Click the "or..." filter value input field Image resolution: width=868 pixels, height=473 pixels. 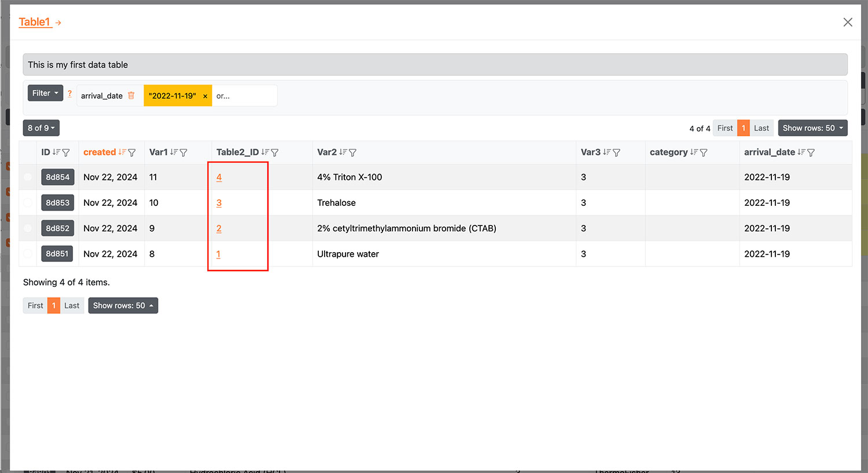click(x=244, y=96)
